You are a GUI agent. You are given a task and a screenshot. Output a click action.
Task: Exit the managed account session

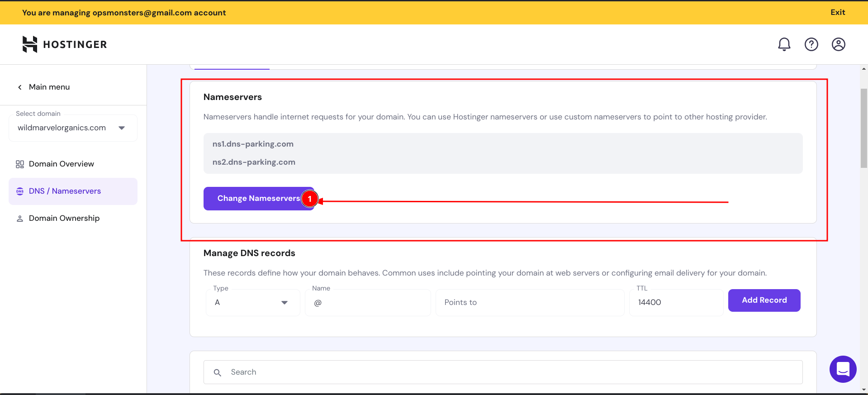837,12
